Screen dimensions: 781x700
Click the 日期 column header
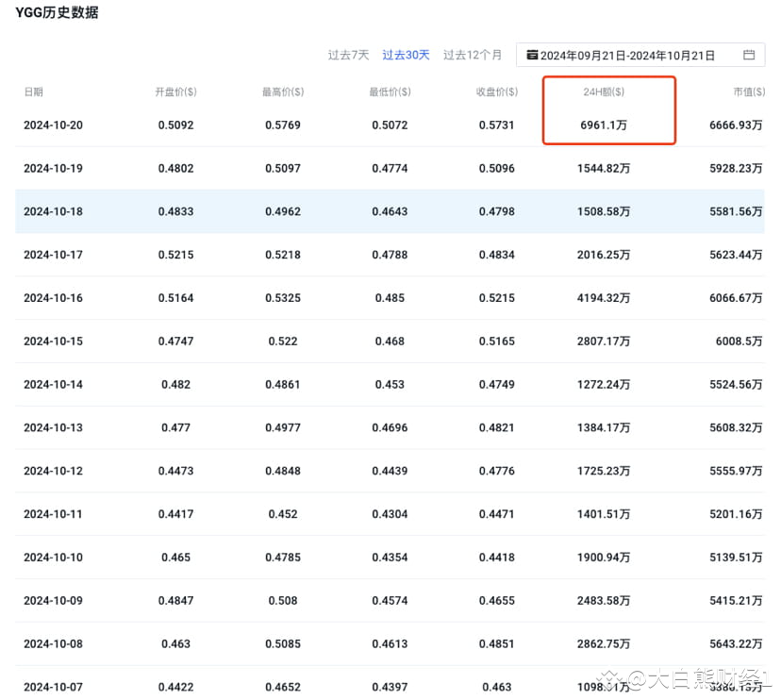point(34,92)
